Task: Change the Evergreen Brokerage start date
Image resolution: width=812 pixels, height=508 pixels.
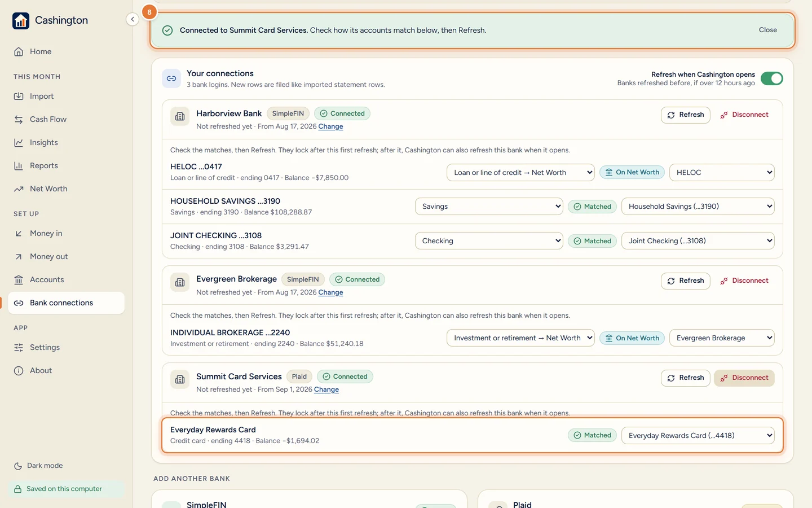Action: point(330,292)
